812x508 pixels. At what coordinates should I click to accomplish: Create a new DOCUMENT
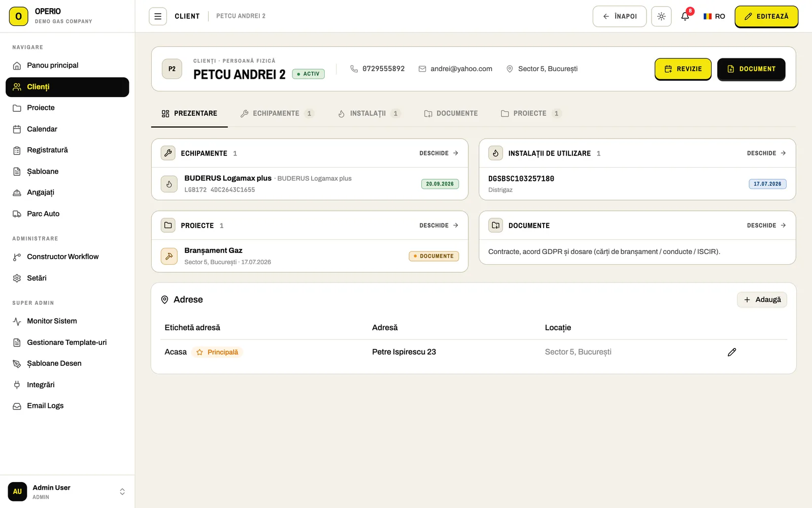click(x=751, y=69)
